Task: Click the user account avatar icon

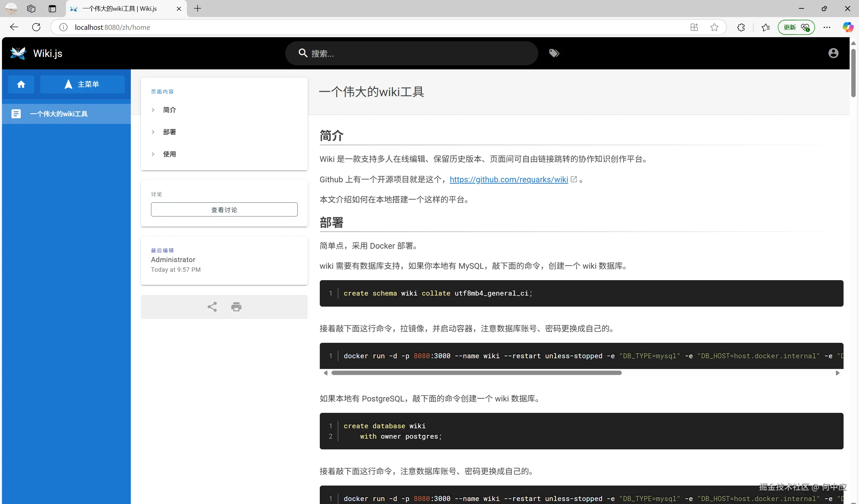Action: [833, 53]
